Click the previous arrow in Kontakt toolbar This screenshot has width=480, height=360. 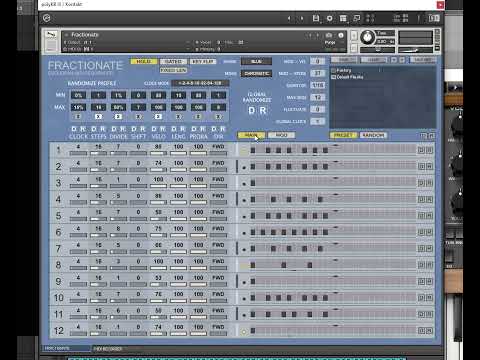pos(289,18)
